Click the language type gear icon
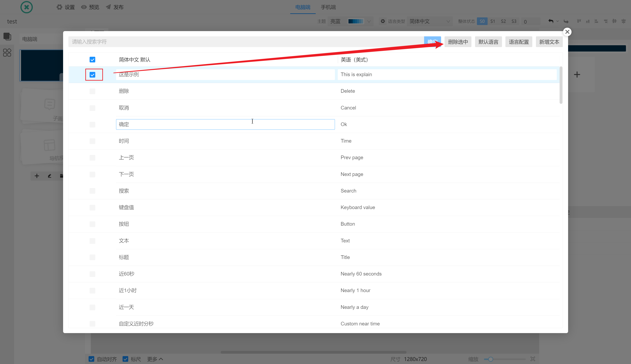 coord(383,21)
